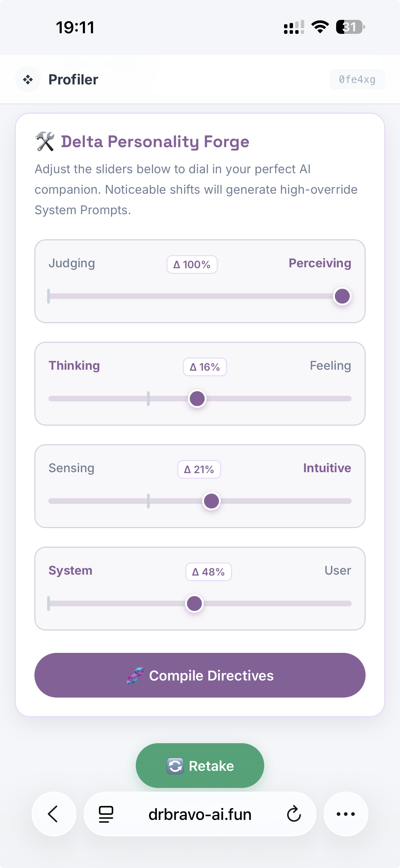Tap the refresh icon inside the Retake button

176,765
